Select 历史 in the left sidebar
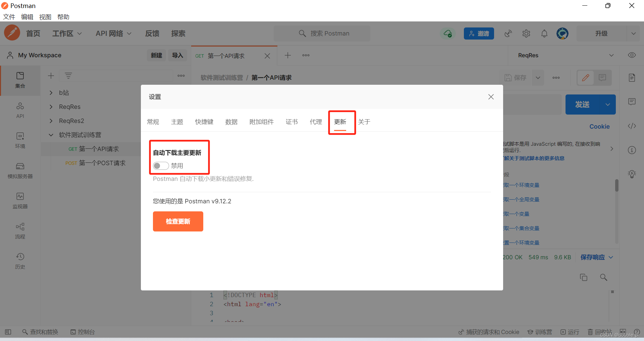Viewport: 644px width, 341px height. 20,261
